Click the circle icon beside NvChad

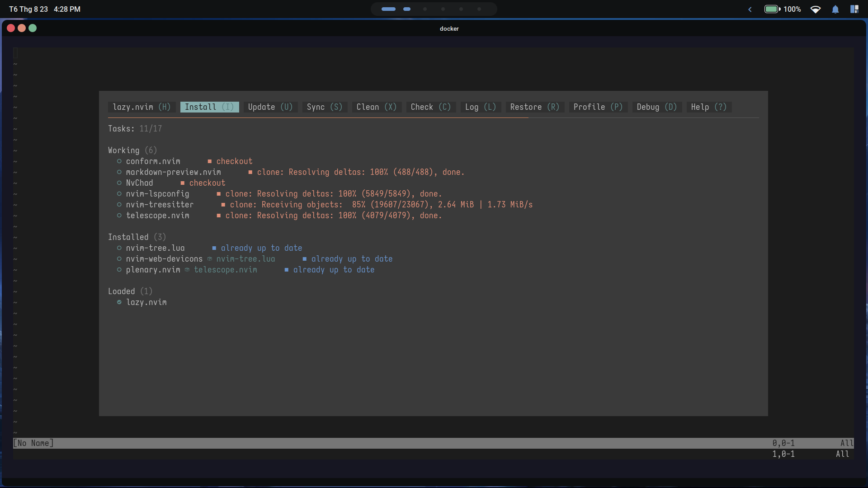point(119,183)
